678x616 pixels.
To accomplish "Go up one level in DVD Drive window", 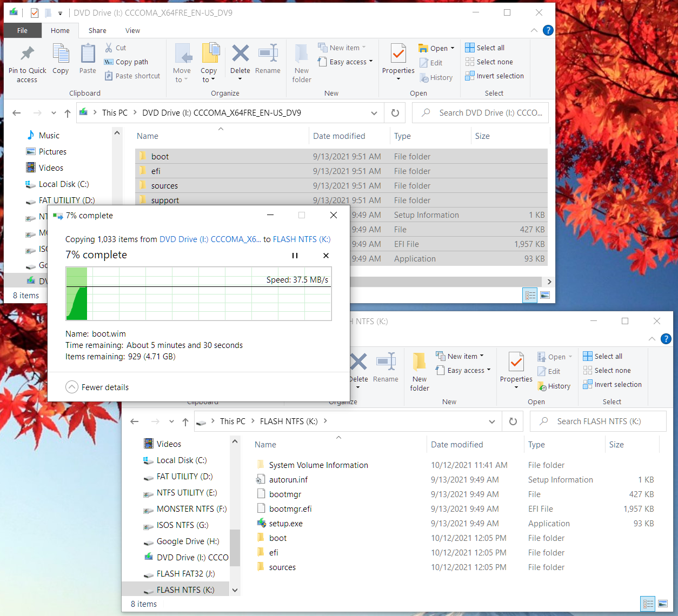I will point(68,113).
